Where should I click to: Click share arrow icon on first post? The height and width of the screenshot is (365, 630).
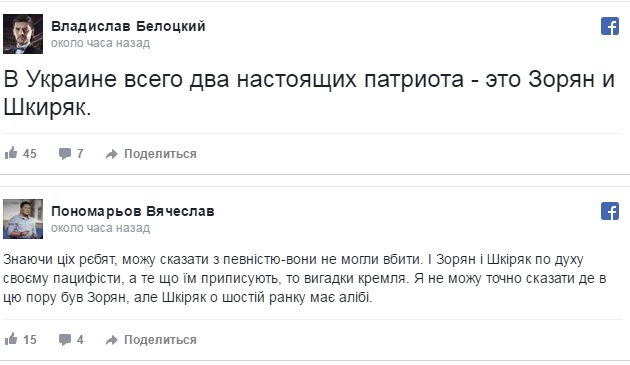coord(111,154)
